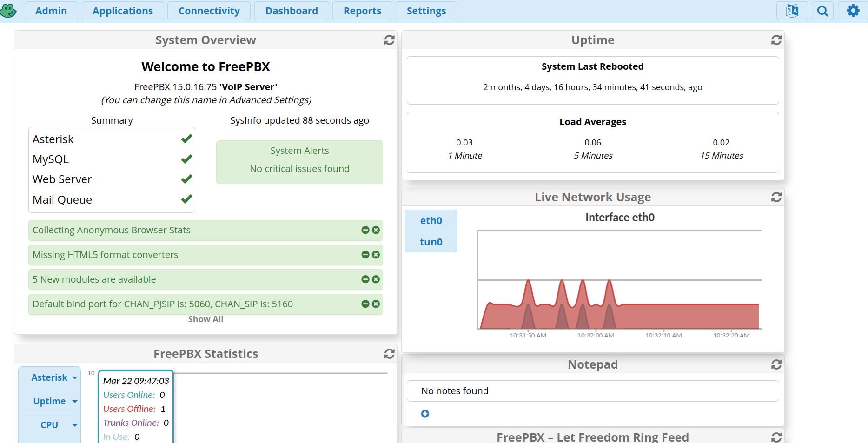Go to the Dashboard menu item
Screen dimensions: 868x443
292,11
